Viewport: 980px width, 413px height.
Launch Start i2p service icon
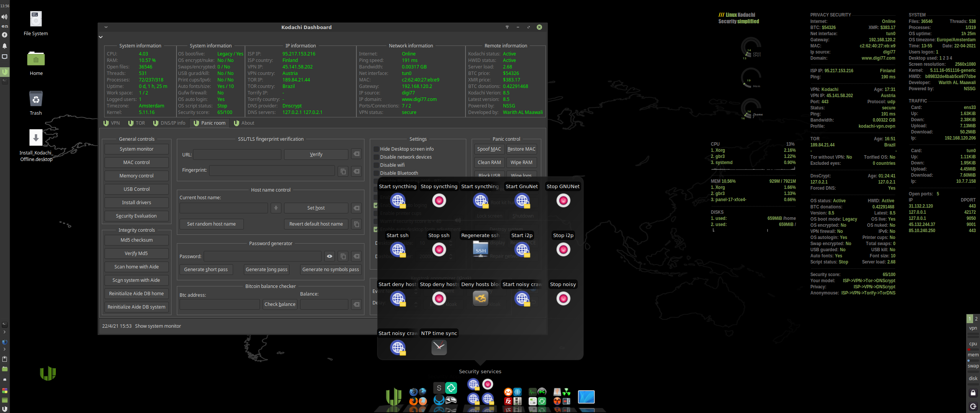coord(522,249)
